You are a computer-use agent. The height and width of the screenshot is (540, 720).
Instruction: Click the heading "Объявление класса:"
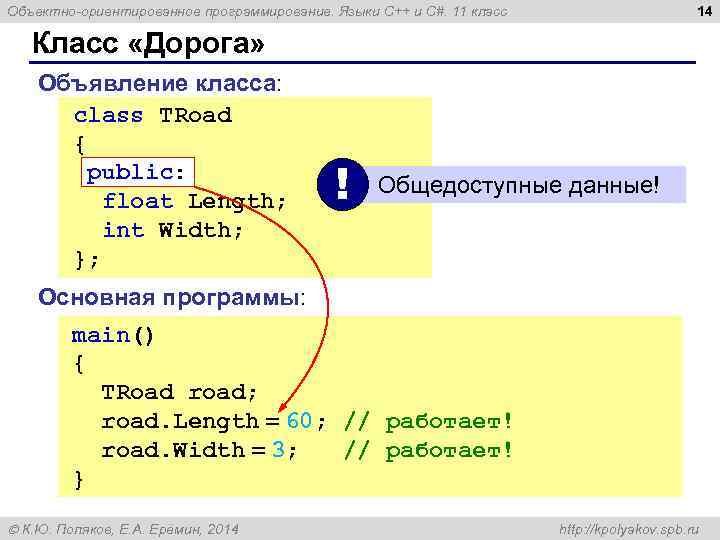159,84
